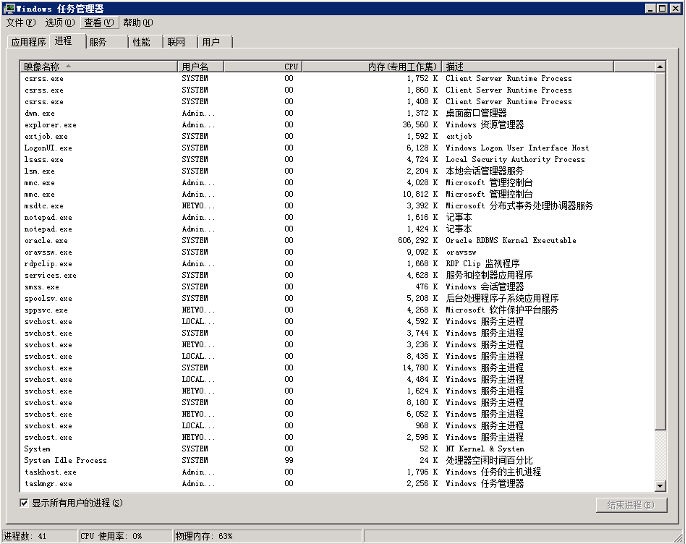Screen dimensions: 686x544
Task: Switch to the 用户 tab
Action: 215,42
